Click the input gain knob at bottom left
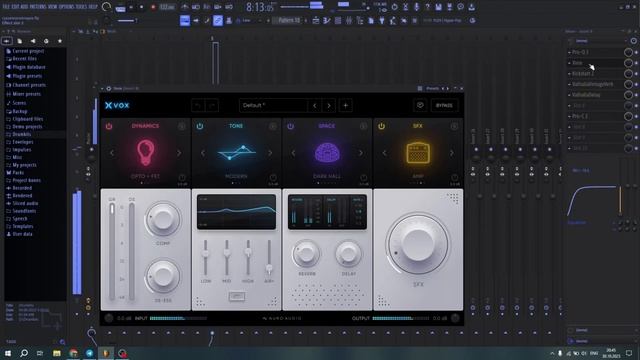 click(x=109, y=318)
